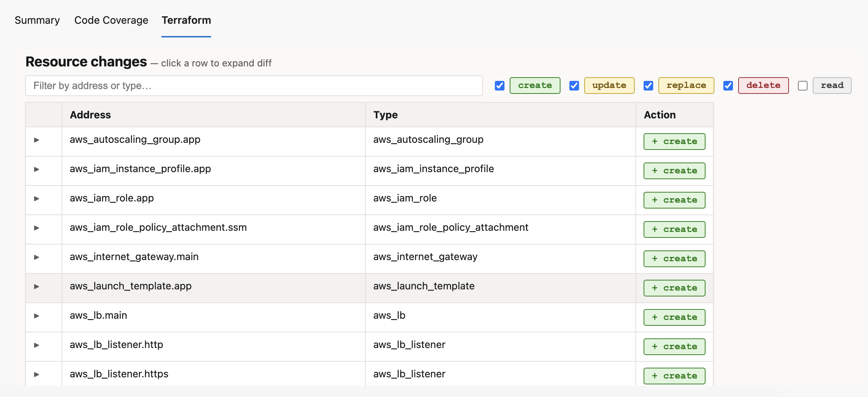
Task: Select the Terraform tab
Action: click(186, 20)
